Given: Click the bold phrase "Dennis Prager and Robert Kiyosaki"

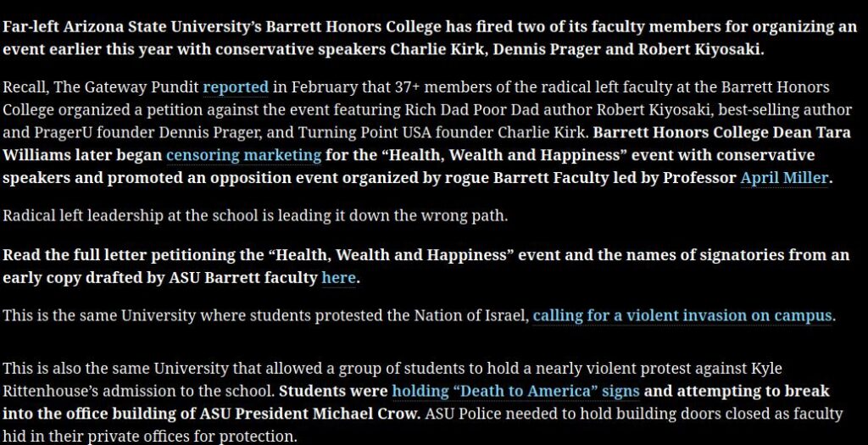Looking at the screenshot, I should click(628, 49).
